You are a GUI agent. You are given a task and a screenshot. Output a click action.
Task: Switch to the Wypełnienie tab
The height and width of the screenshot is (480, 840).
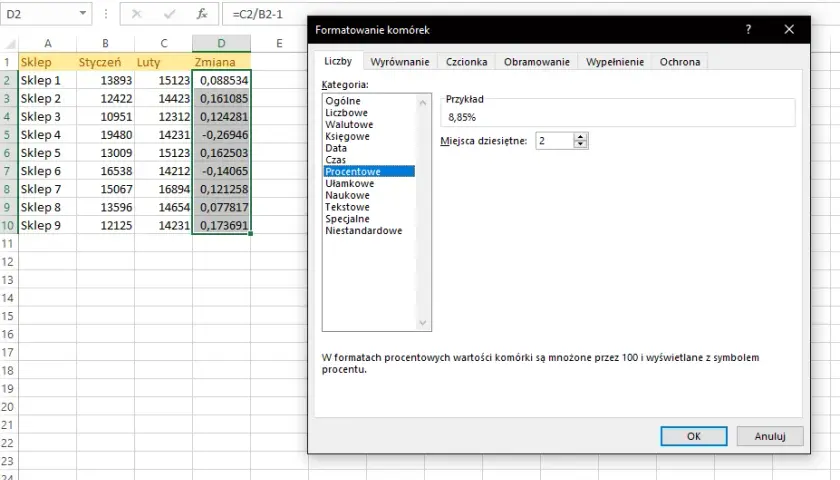click(x=615, y=62)
